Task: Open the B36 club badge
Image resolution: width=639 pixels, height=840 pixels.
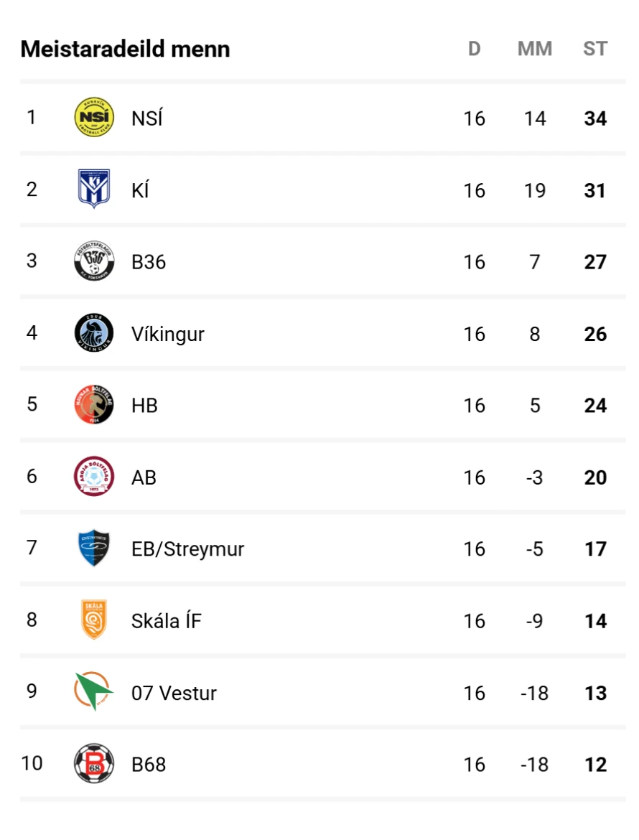Action: 94,261
